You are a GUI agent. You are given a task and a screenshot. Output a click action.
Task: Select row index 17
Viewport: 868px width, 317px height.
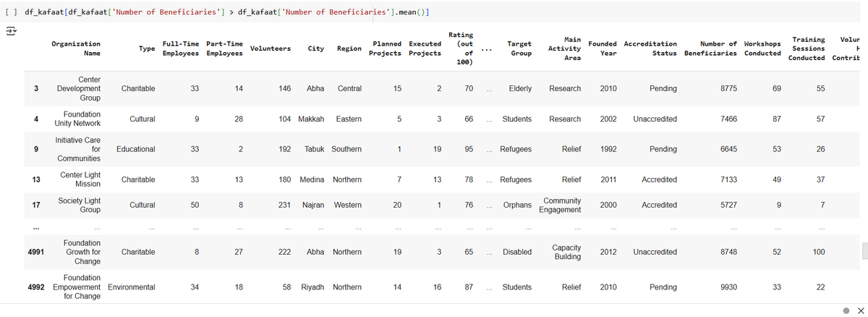[x=35, y=205]
